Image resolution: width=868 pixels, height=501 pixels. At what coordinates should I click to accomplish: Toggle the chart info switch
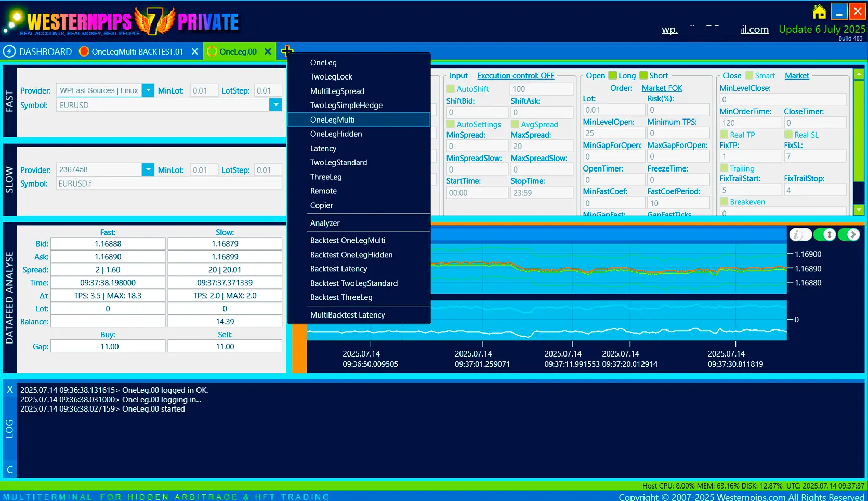coord(800,235)
